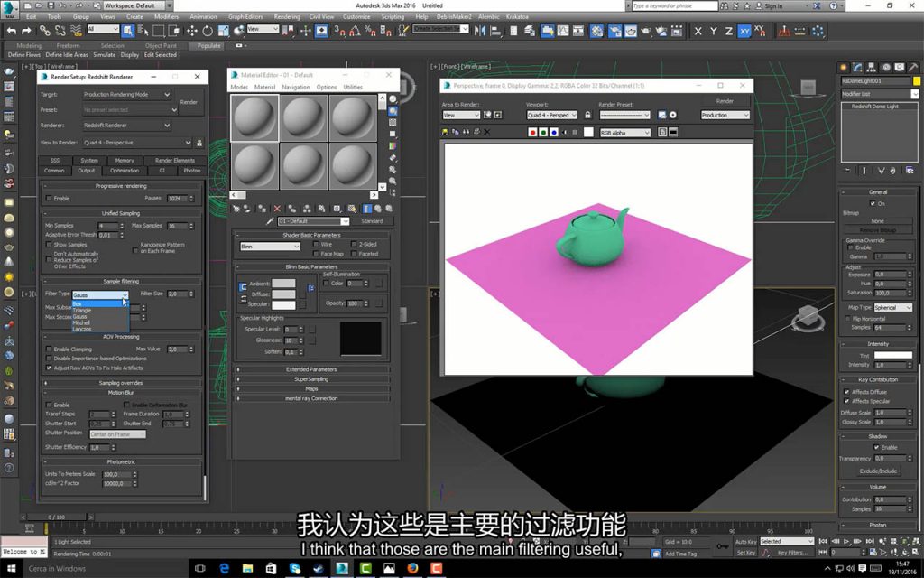Restrict transform to Z axis
The width and height of the screenshot is (924, 578).
[729, 31]
